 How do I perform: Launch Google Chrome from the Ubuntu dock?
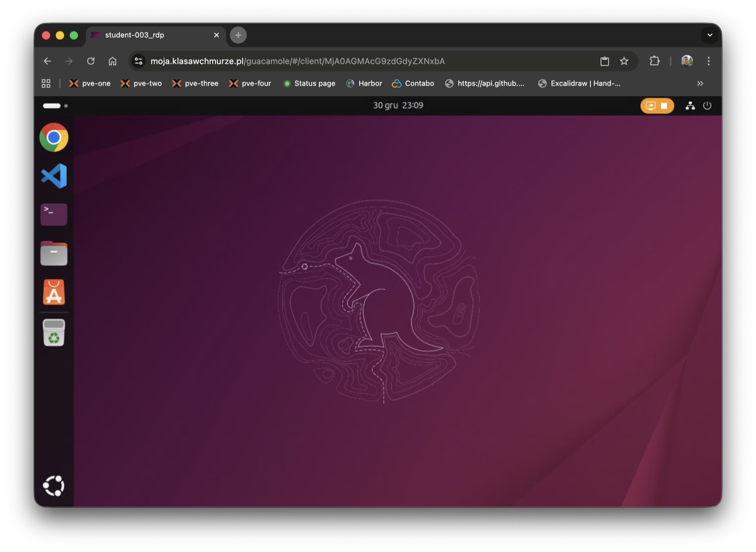[54, 138]
